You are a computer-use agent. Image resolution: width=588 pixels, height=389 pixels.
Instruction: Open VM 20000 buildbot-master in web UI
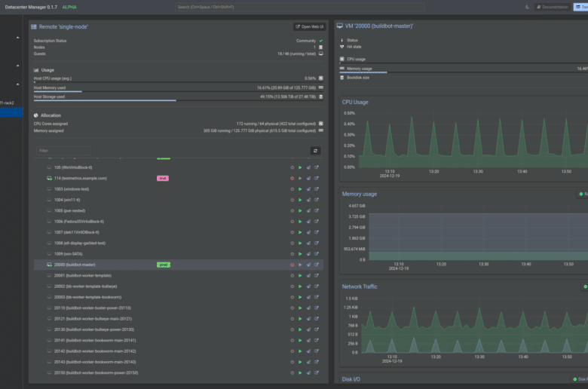(x=317, y=265)
